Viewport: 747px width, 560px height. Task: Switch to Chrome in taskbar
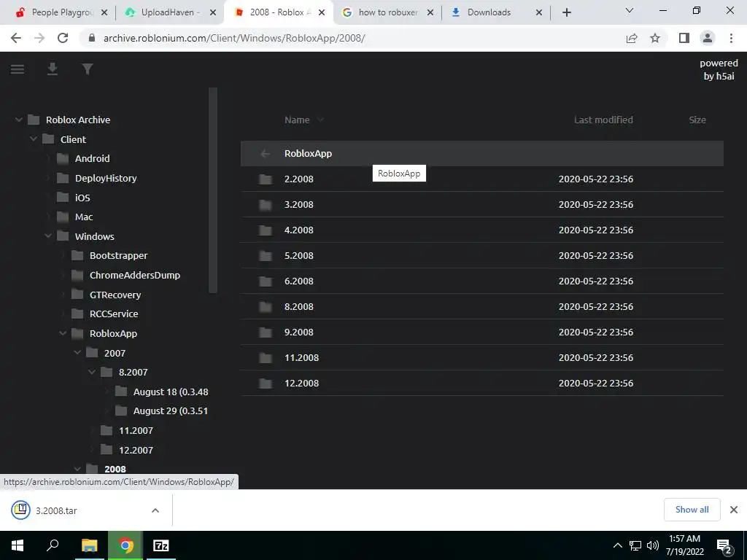pyautogui.click(x=125, y=545)
